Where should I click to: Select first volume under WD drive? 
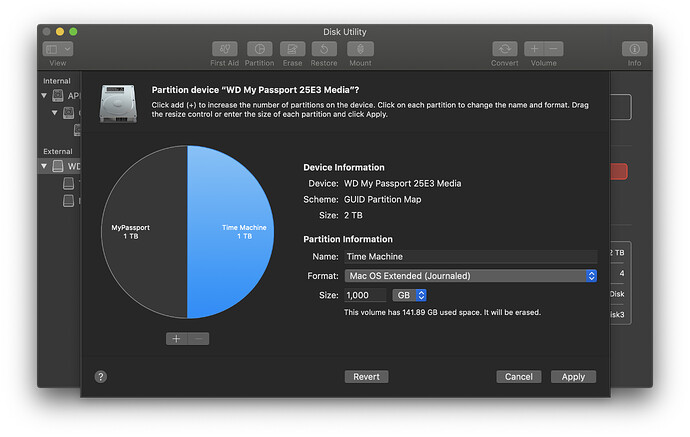click(68, 183)
